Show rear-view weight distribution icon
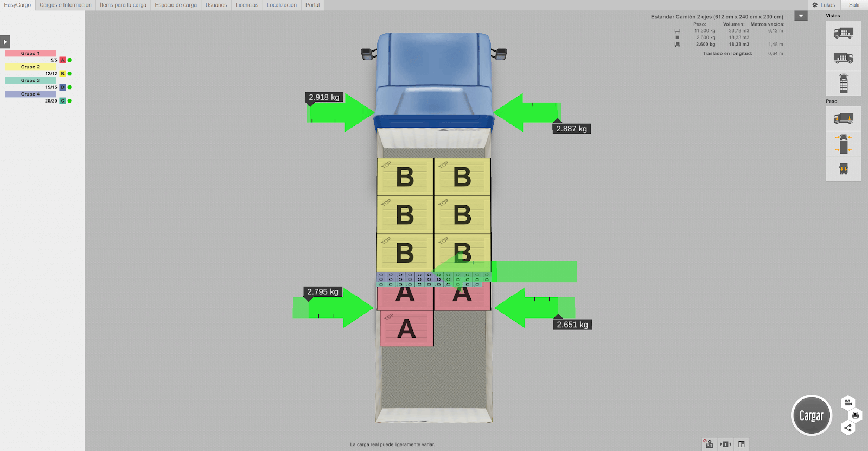Viewport: 868px width, 451px height. click(843, 169)
